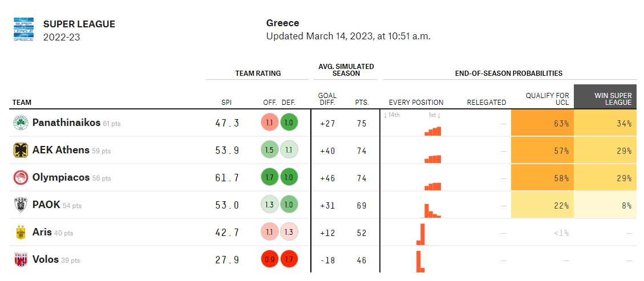644x281 pixels.
Task: Click the AEK Athens club crest
Action: pos(21,150)
